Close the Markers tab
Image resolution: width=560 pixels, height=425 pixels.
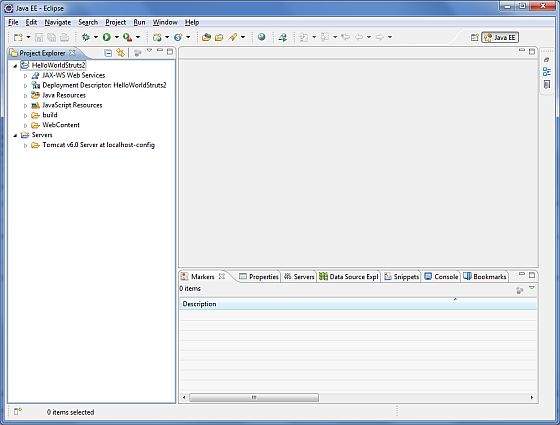(x=222, y=276)
